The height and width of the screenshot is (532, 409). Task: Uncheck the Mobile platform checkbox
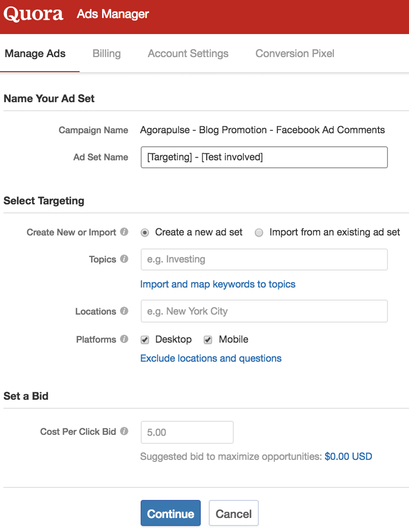tap(208, 340)
